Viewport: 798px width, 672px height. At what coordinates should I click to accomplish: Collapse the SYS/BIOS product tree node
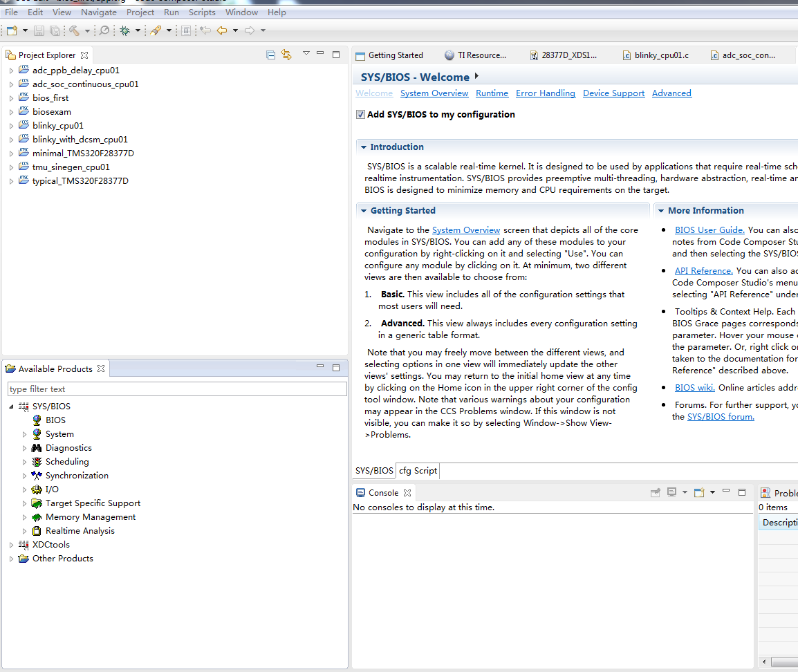pyautogui.click(x=11, y=407)
